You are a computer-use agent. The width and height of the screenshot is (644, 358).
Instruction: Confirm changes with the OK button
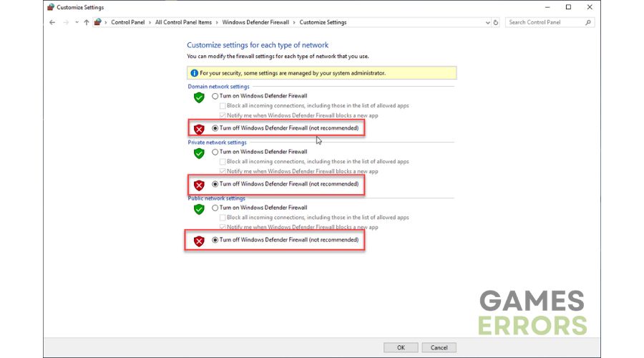tap(401, 348)
